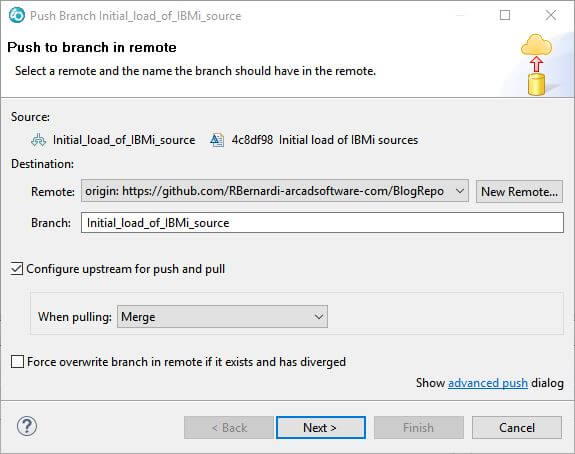This screenshot has width=575, height=454.
Task: Click into the Branch name field
Action: click(322, 223)
